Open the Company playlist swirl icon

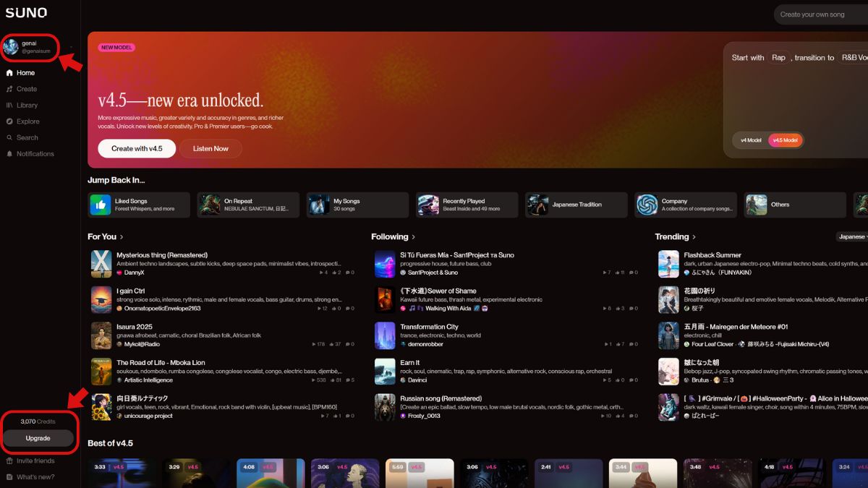pyautogui.click(x=647, y=205)
